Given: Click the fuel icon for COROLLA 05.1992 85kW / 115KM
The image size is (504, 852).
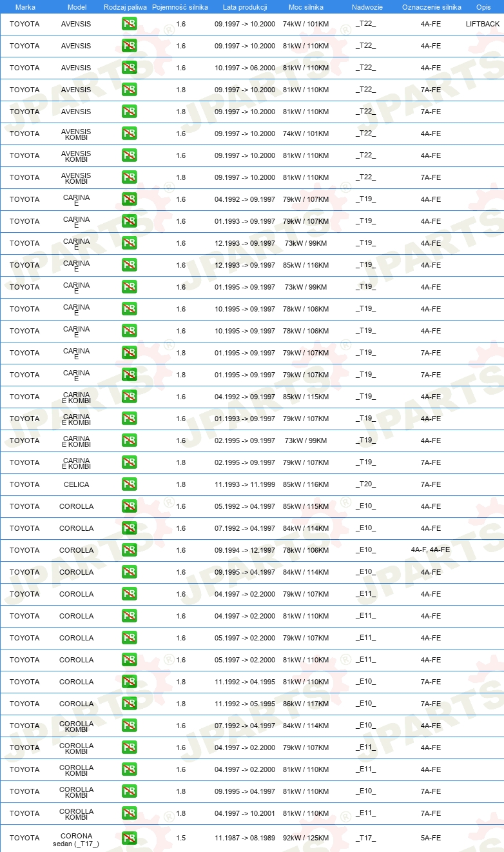Looking at the screenshot, I should coord(129,506).
